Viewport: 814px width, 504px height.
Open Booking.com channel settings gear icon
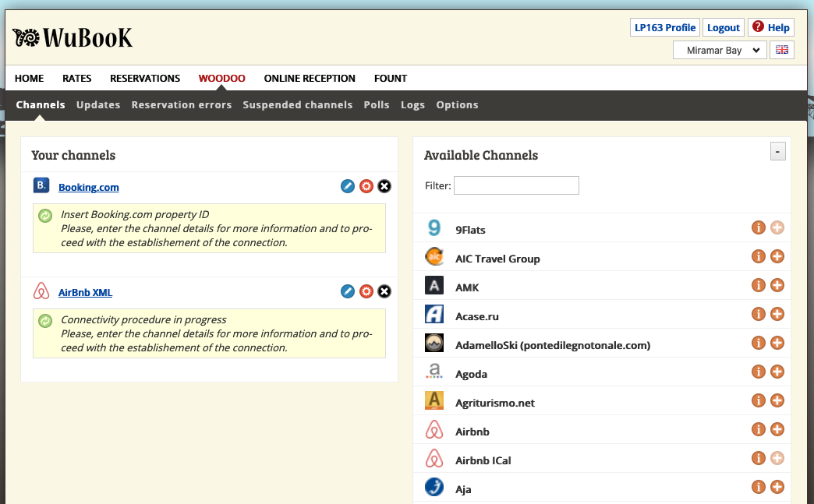coord(366,186)
